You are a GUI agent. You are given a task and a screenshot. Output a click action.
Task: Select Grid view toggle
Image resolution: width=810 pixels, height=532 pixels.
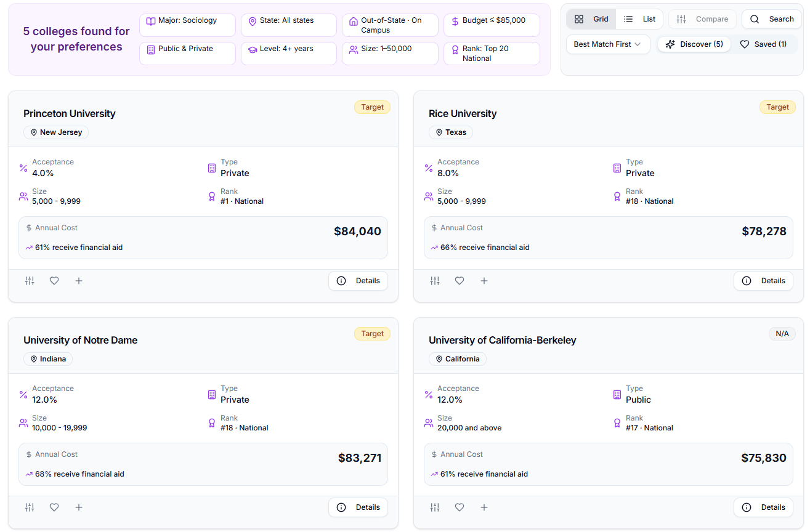[591, 19]
